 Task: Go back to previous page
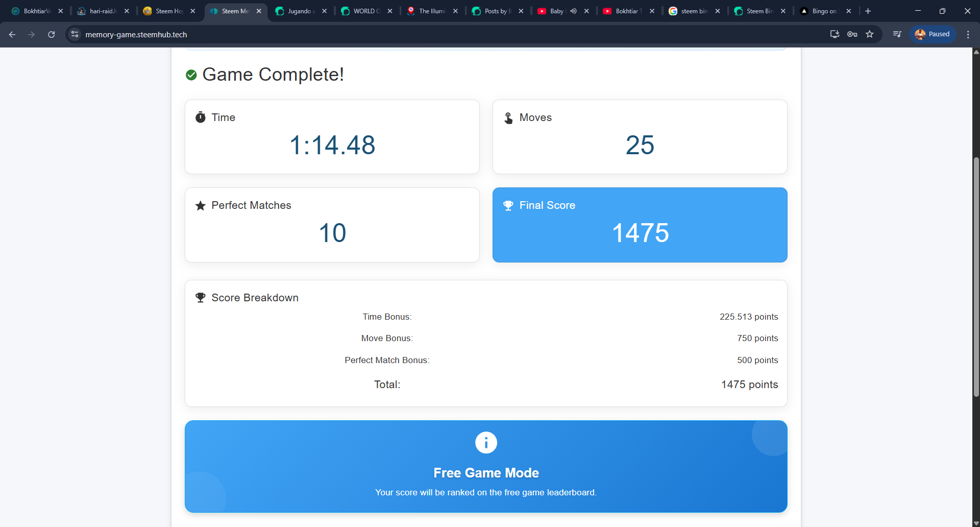[x=12, y=34]
